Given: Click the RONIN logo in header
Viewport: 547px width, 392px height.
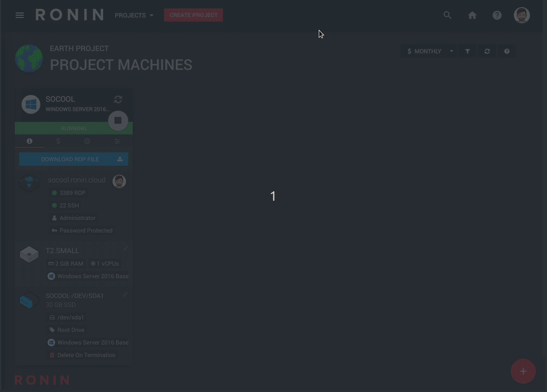Looking at the screenshot, I should 69,15.
